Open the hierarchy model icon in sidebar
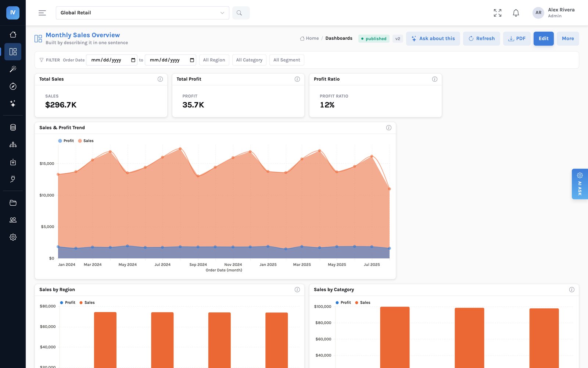588x368 pixels. click(13, 145)
